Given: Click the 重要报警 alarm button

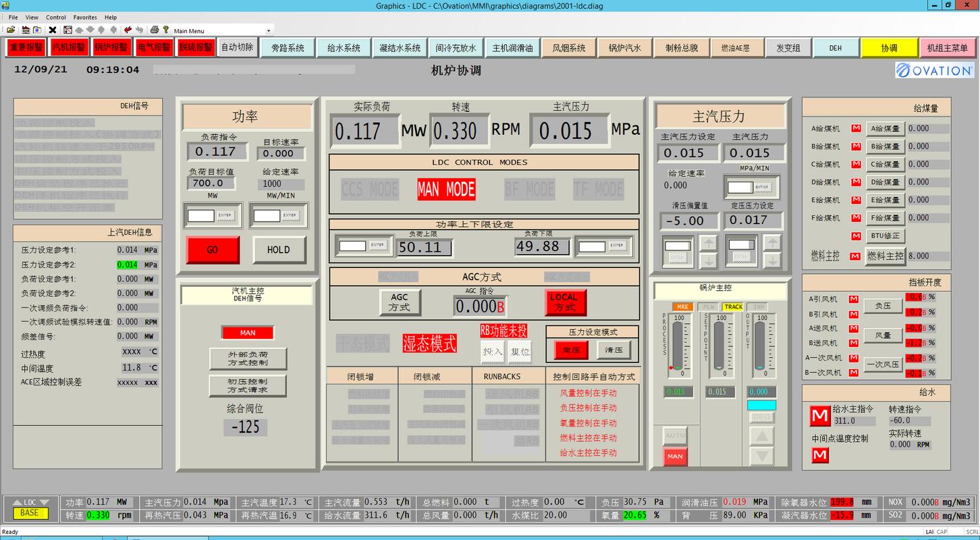Looking at the screenshot, I should (26, 47).
